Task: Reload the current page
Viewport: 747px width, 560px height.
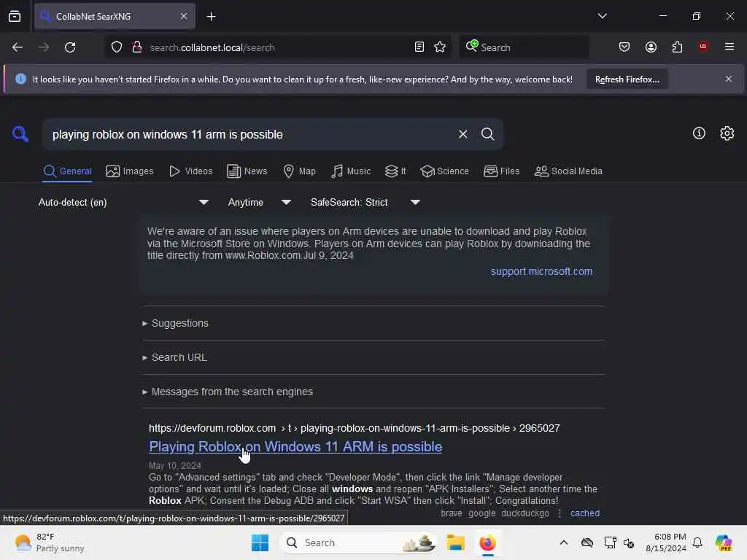Action: coord(70,47)
